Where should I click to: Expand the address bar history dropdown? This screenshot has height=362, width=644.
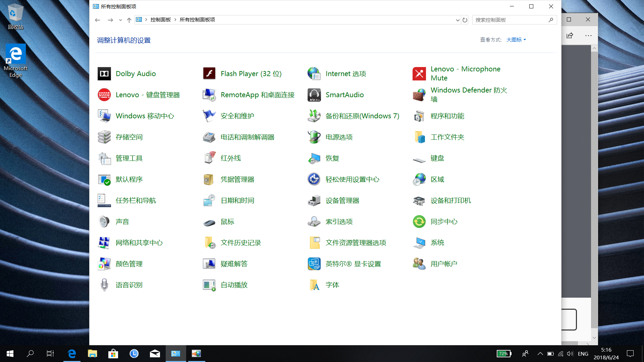[x=458, y=20]
